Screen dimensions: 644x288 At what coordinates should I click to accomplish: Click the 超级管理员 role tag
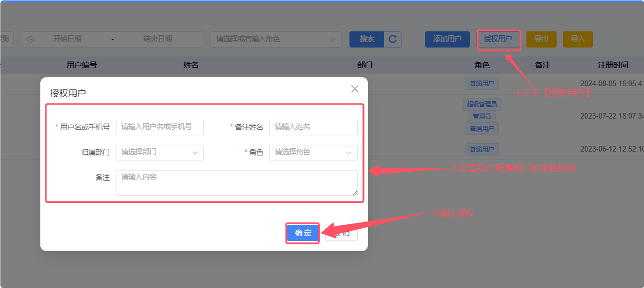[482, 105]
